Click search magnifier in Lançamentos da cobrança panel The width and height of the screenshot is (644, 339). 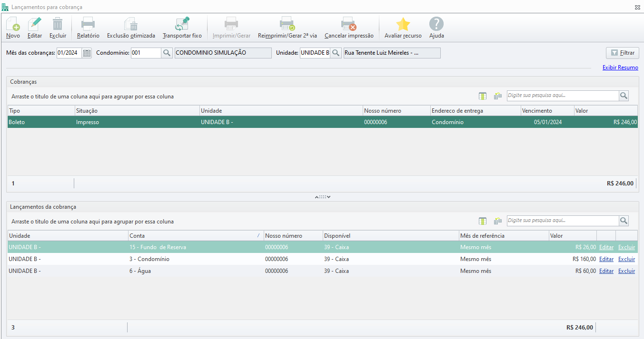[x=624, y=221]
